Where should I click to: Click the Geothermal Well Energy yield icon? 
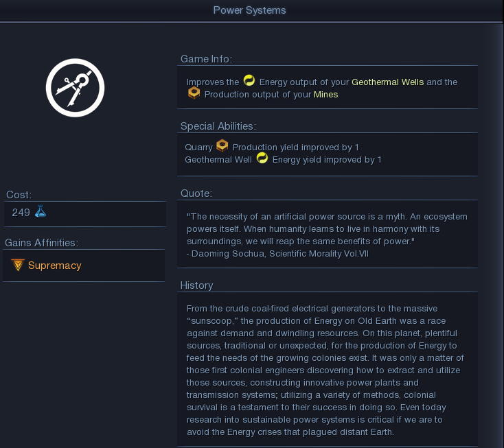262,158
